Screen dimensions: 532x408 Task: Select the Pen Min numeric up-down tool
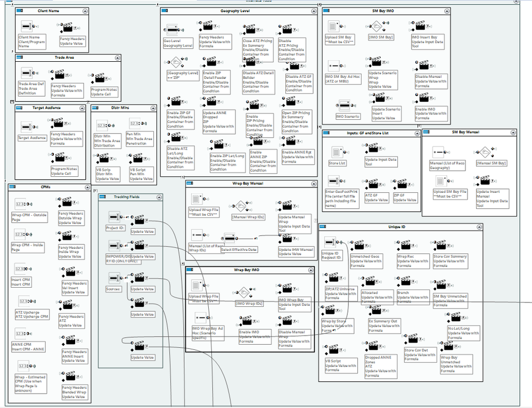[135, 123]
